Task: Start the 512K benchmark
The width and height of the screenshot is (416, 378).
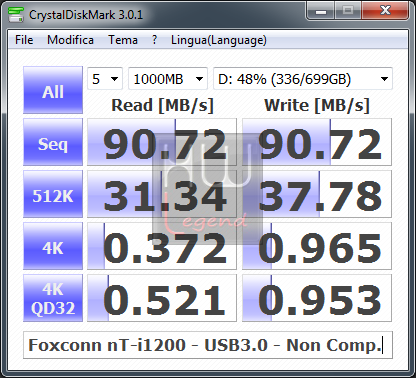Action: [x=53, y=194]
